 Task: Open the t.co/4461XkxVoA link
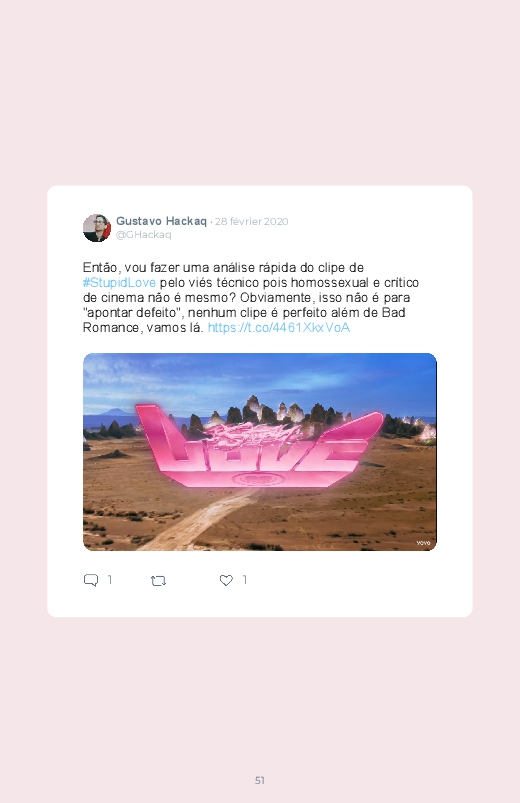point(279,328)
